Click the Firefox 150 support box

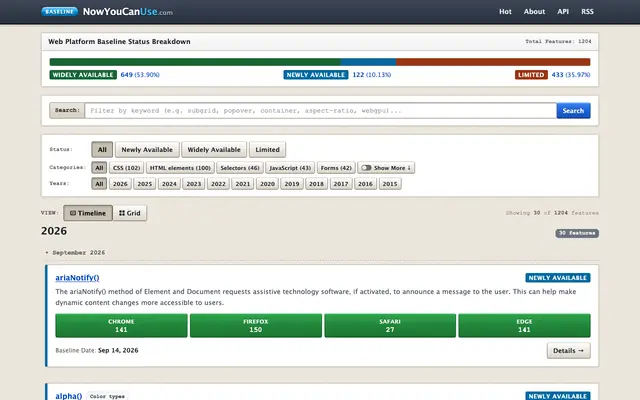coord(256,325)
